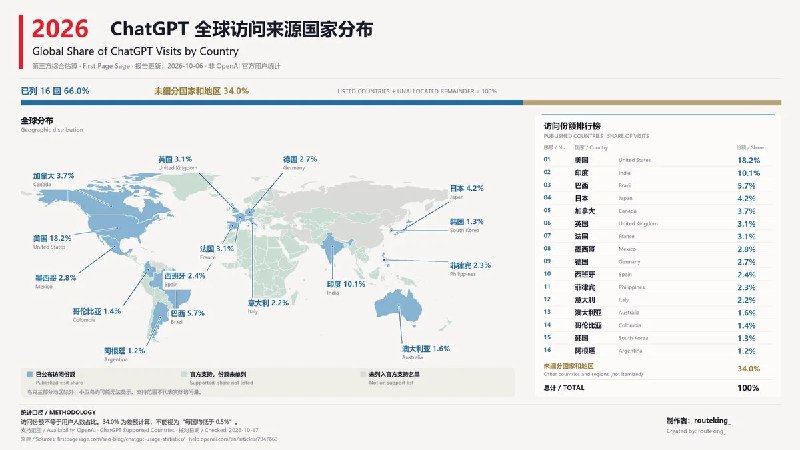Click the '法国 3.1%' map label
The width and height of the screenshot is (800, 450).
[x=217, y=248]
